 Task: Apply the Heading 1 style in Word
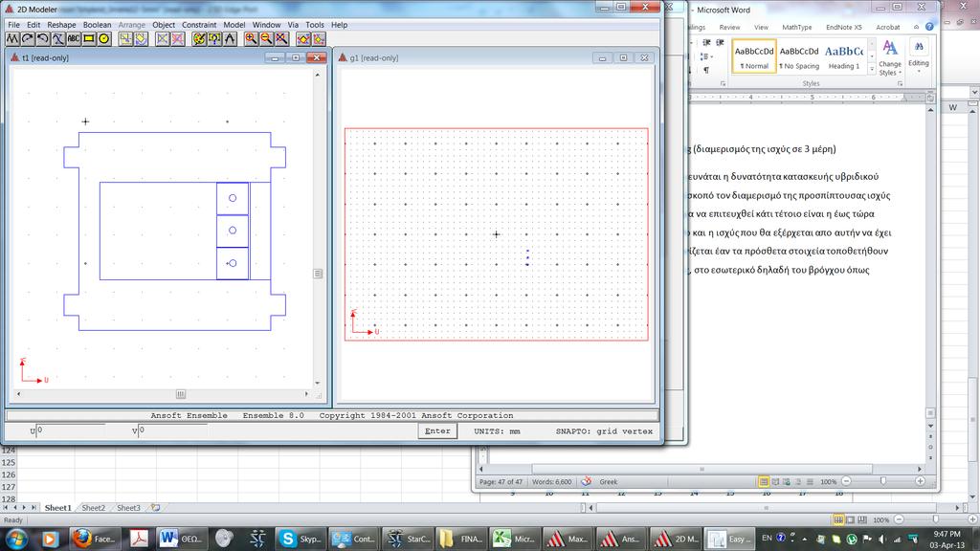(x=844, y=56)
